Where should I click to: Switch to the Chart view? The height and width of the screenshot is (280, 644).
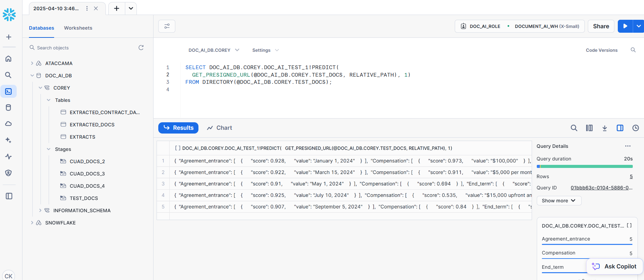click(x=220, y=128)
